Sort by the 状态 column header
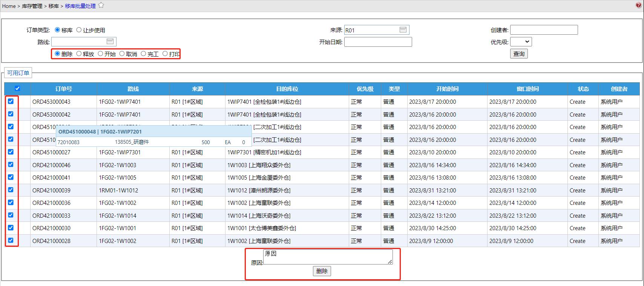 pos(583,89)
